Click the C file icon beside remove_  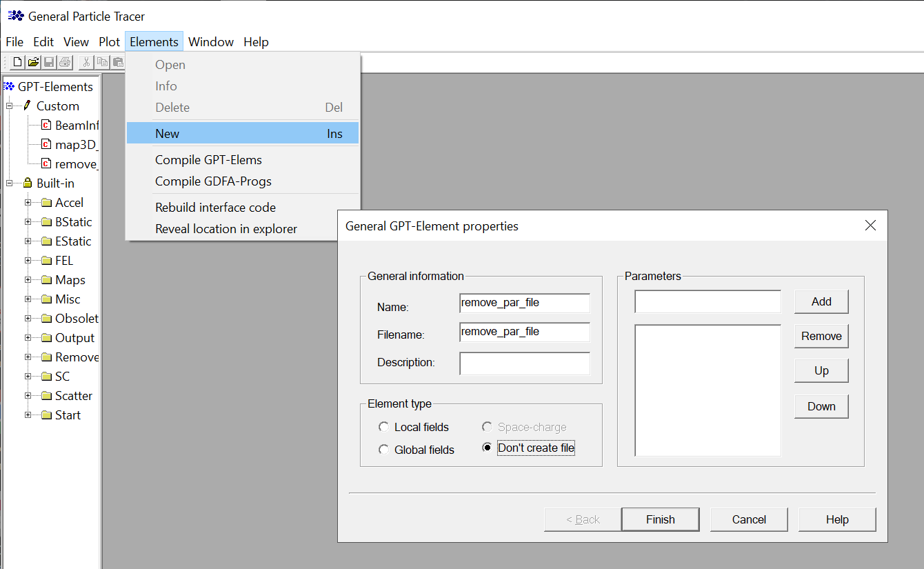[x=46, y=163]
